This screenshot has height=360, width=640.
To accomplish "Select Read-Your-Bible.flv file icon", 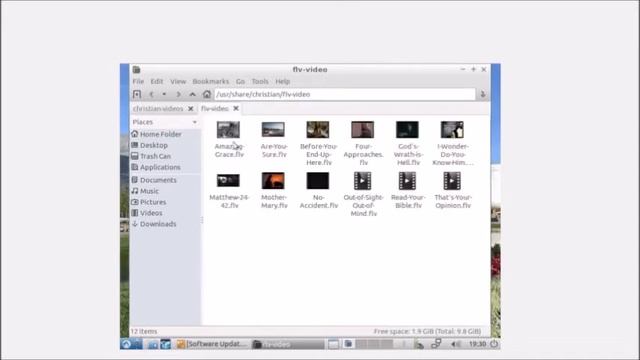I will coord(407,181).
